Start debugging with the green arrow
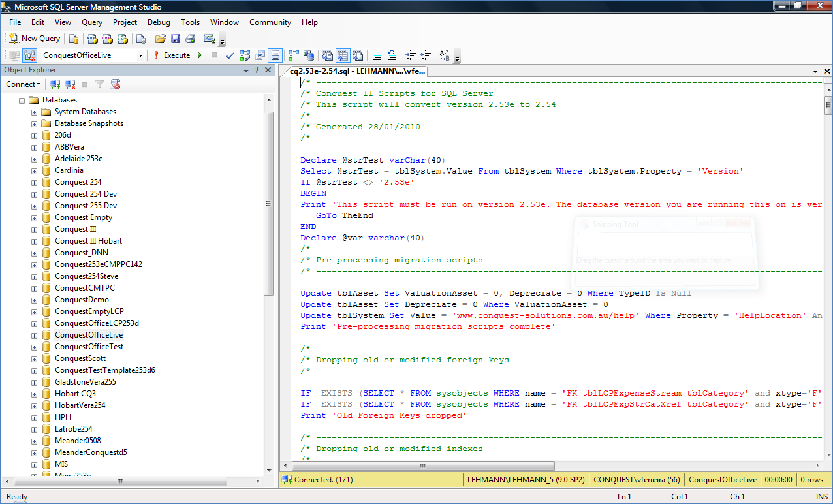The height and width of the screenshot is (504, 833). coord(200,55)
